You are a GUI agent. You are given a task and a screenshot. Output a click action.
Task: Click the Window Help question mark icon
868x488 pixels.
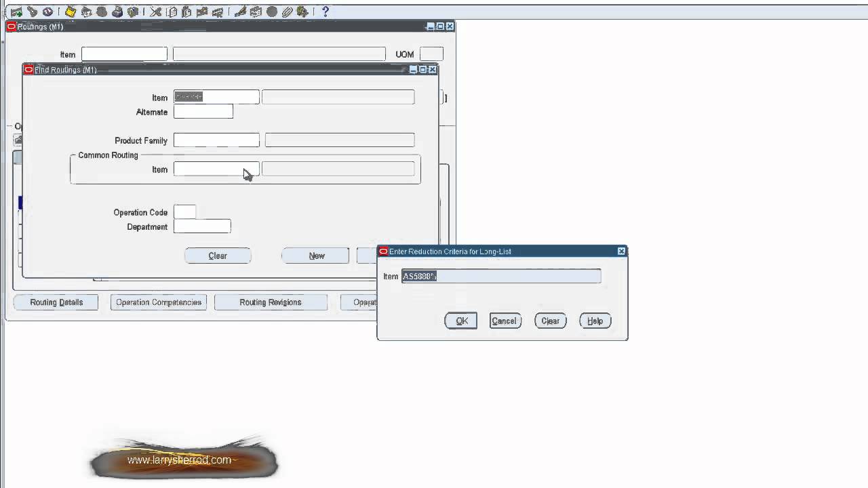pyautogui.click(x=325, y=12)
